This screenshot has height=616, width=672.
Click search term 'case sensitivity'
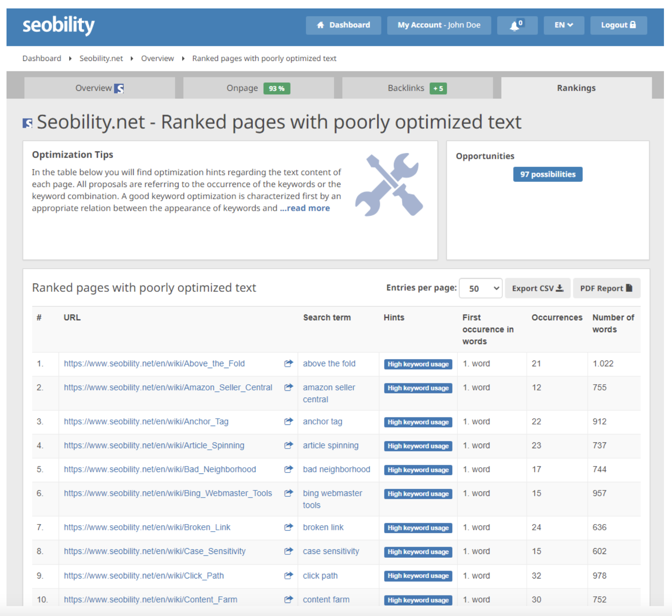click(x=331, y=551)
